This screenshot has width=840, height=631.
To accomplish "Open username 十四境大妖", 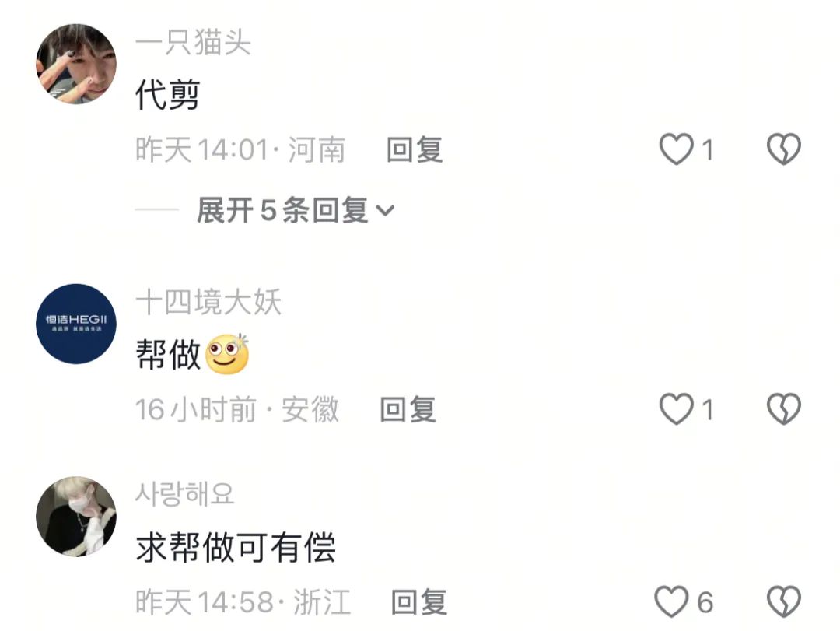I will (x=208, y=303).
